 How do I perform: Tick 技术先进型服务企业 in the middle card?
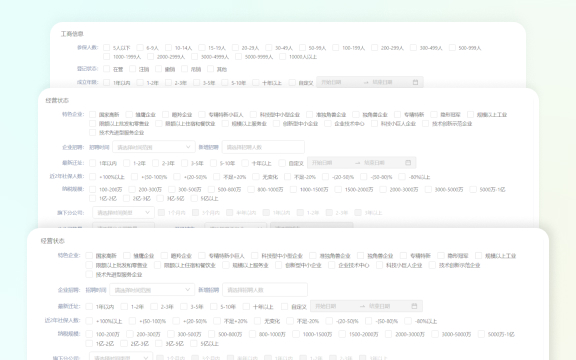[x=93, y=133]
